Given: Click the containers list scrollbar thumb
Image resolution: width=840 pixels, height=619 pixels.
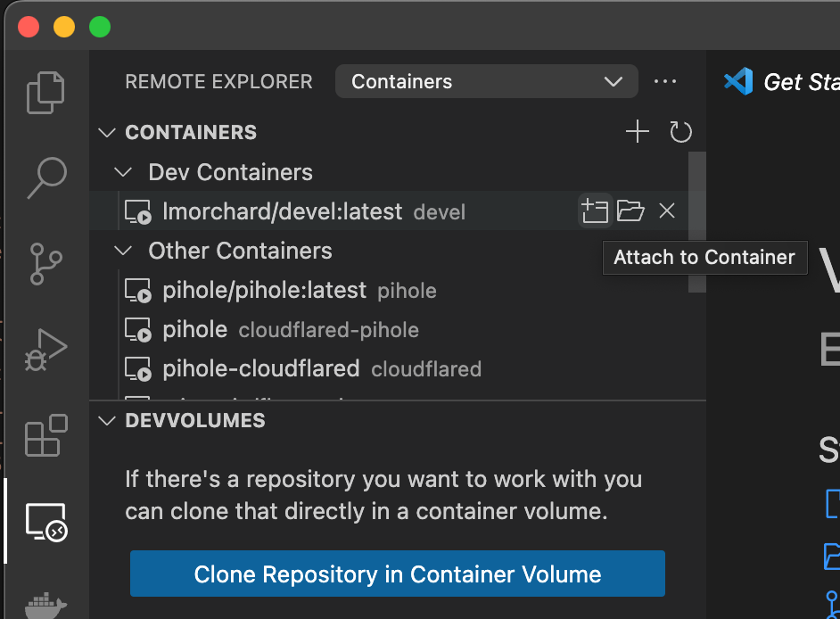Looking at the screenshot, I should click(x=697, y=222).
